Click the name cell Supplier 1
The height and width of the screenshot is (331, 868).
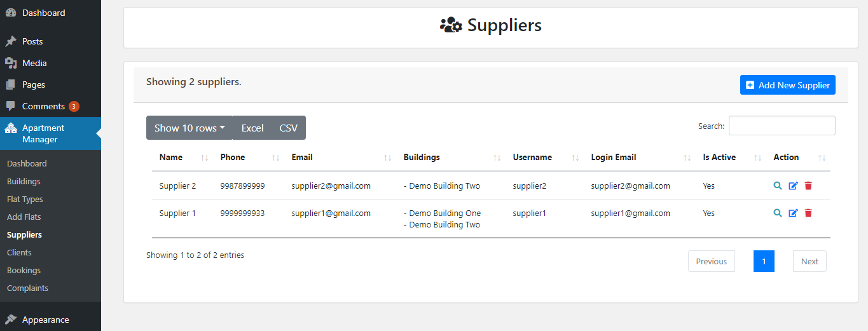tap(177, 213)
